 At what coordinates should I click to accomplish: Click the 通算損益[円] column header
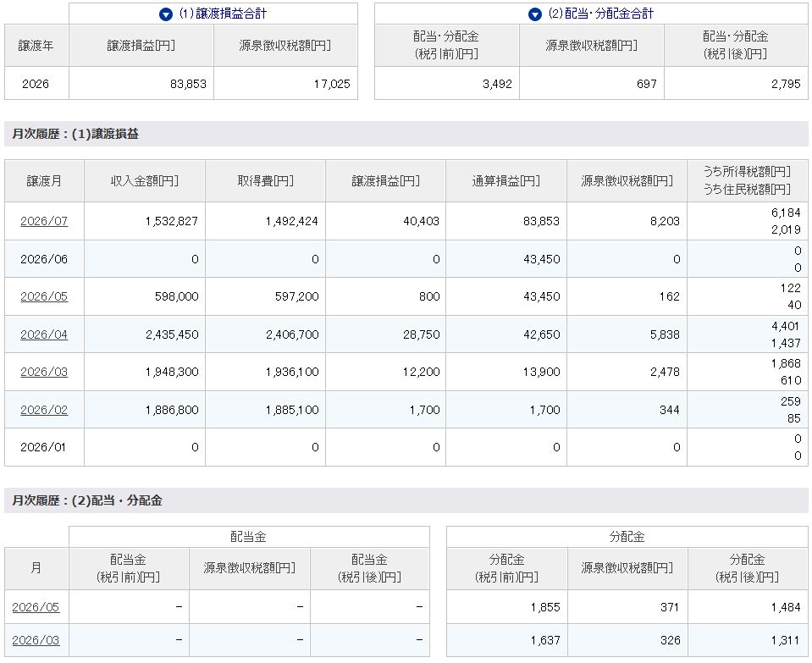tap(506, 180)
